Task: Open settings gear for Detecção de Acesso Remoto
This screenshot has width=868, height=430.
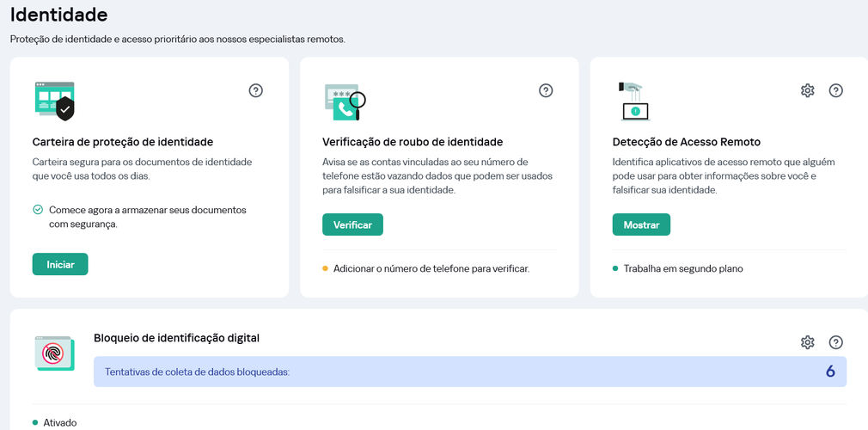Action: click(808, 90)
